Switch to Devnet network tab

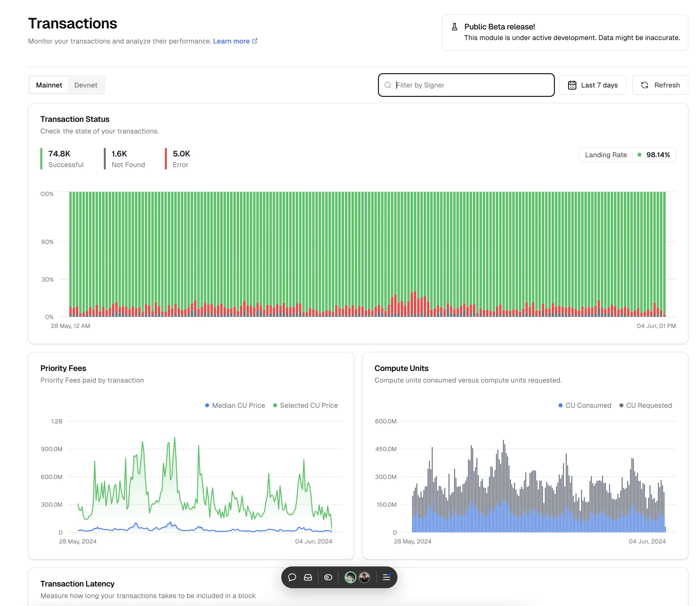pyautogui.click(x=86, y=85)
